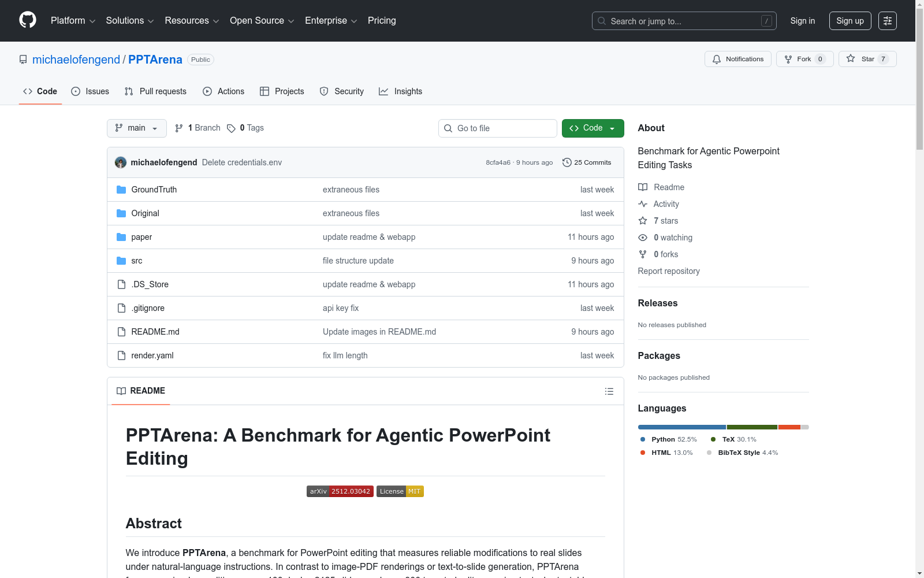Switch to the Issues tab
The image size is (924, 578).
[90, 91]
